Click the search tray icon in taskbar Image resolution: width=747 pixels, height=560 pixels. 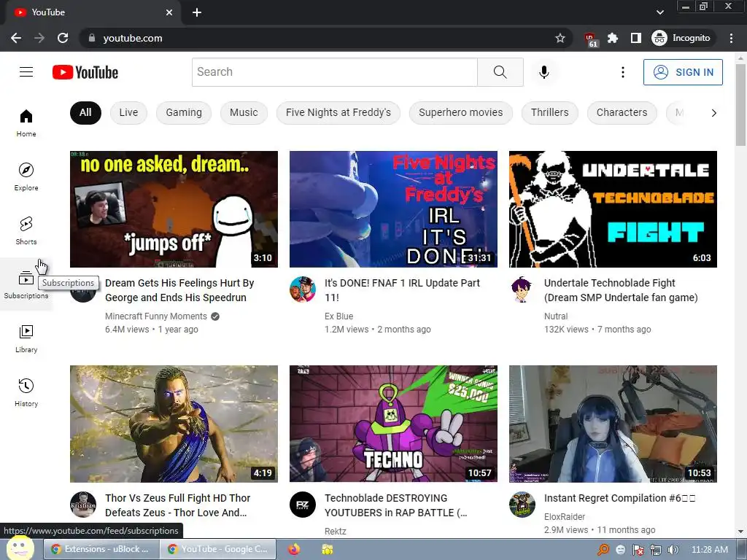point(603,550)
